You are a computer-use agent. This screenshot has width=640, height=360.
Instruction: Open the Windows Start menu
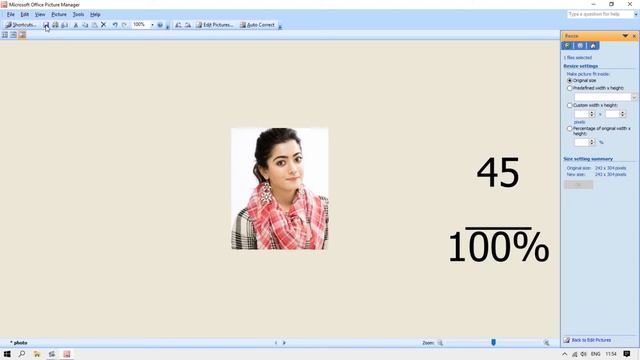click(7, 354)
